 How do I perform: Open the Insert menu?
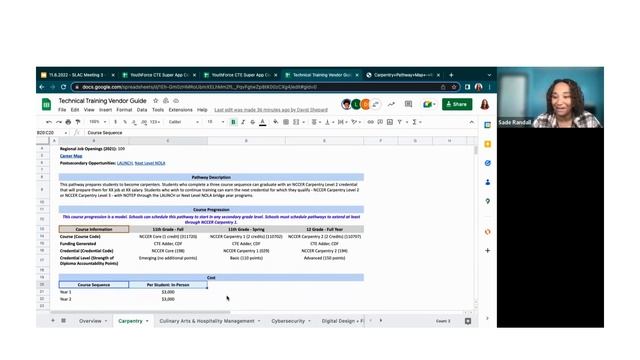point(105,110)
